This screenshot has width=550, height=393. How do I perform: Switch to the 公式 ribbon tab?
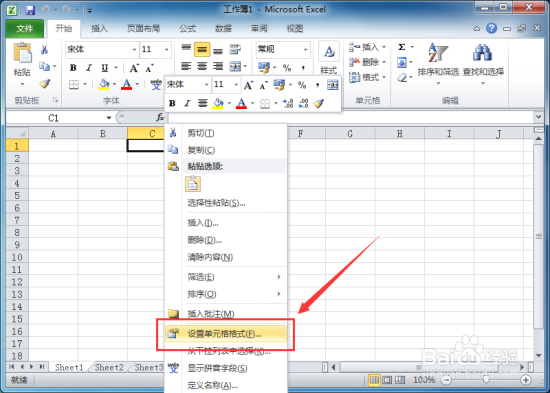[x=188, y=28]
